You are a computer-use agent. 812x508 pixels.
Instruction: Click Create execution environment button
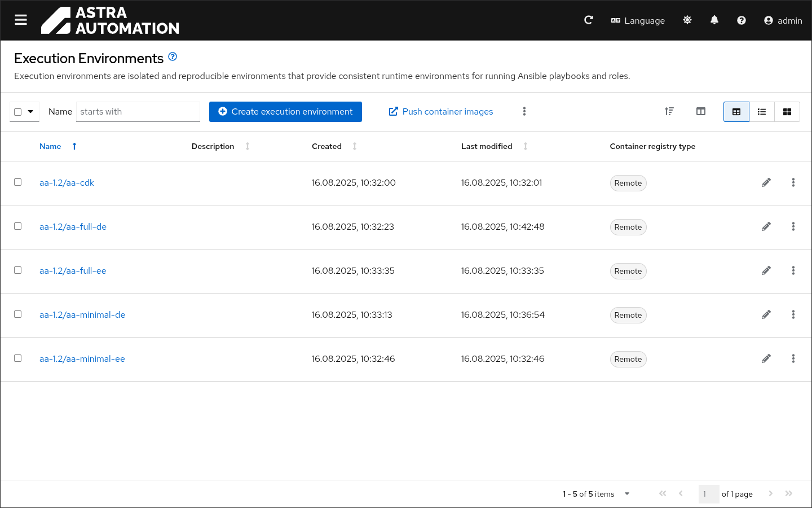[x=285, y=112]
